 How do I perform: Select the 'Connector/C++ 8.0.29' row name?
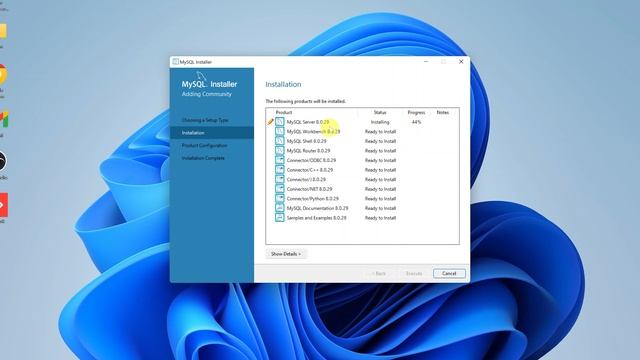[x=309, y=170]
